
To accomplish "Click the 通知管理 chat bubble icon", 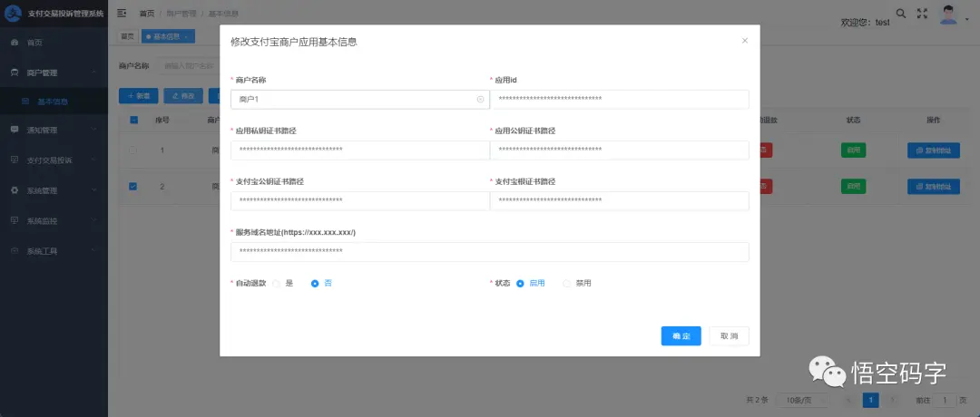I will click(x=15, y=130).
